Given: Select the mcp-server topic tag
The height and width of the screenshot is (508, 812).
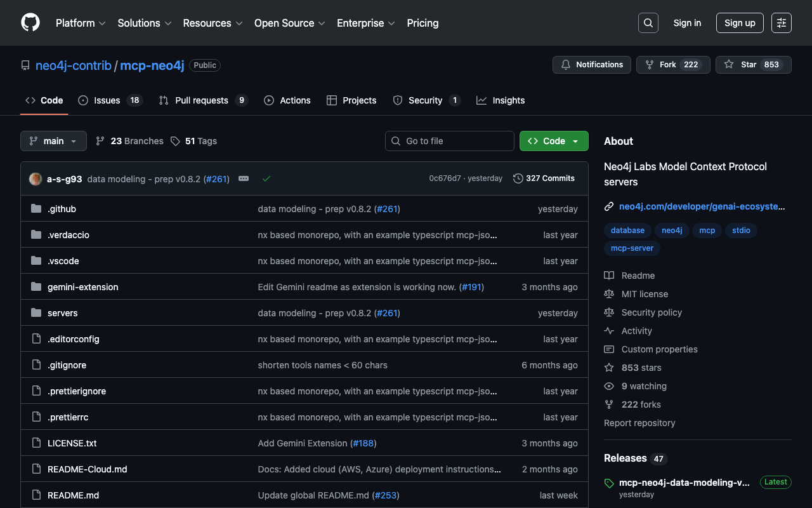Looking at the screenshot, I should [632, 248].
